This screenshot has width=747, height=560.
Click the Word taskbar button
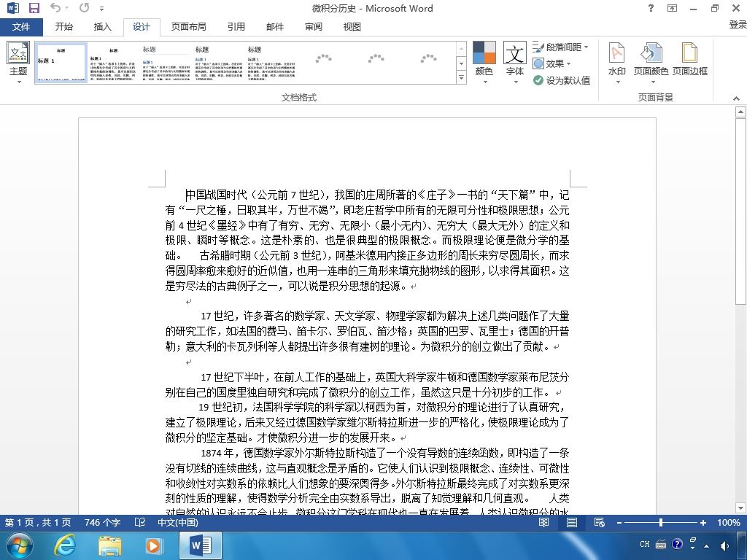201,545
